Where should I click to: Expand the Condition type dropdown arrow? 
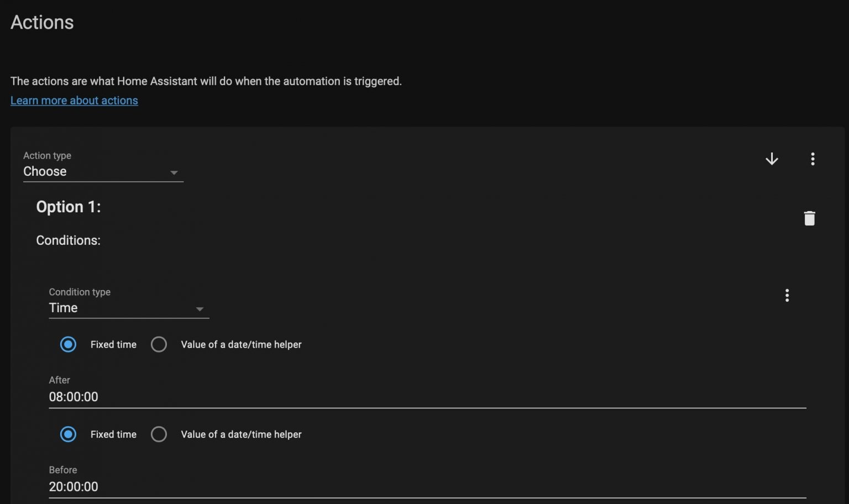tap(200, 309)
